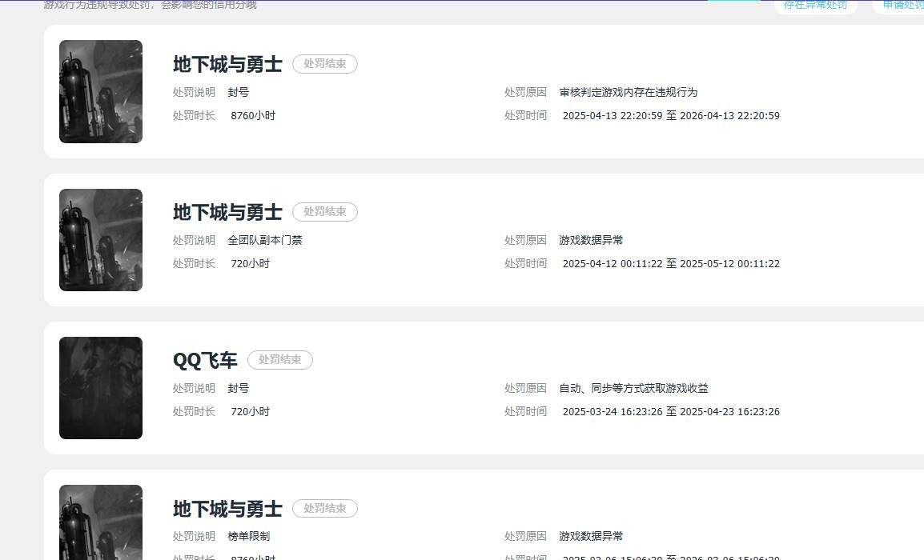Click the 处罚结束 badge on the 榜单限制 card

click(325, 508)
